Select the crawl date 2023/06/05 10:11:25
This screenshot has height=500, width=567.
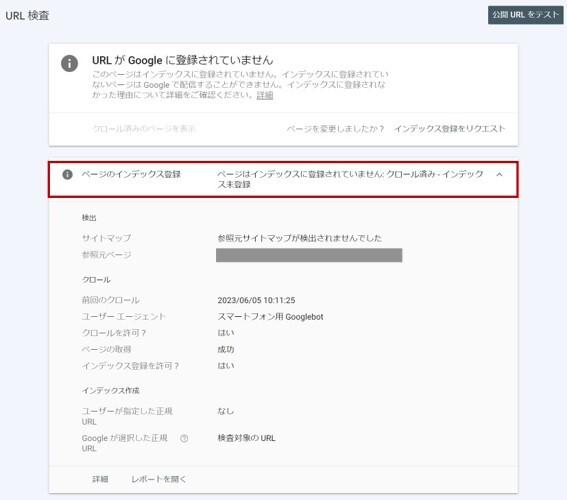click(x=256, y=300)
